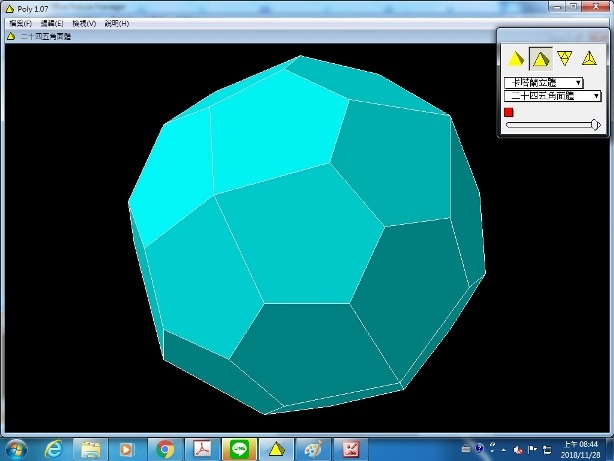Switch to the unfolded net view icon
This screenshot has height=461, width=614.
565,59
